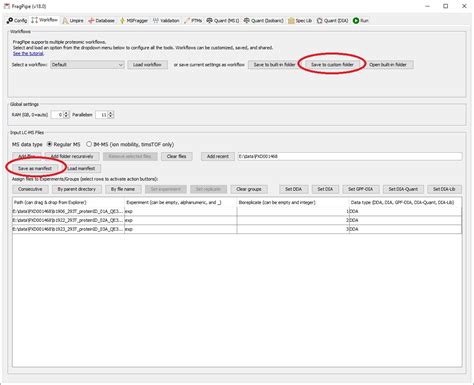The height and width of the screenshot is (385, 474).
Task: Click the Clear groups button
Action: pyautogui.click(x=249, y=189)
